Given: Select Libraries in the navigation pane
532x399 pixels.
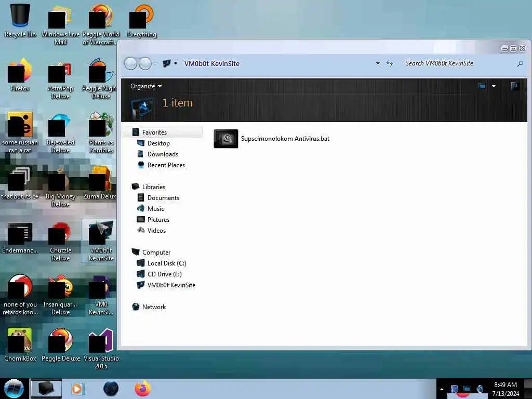Looking at the screenshot, I should point(149,187).
